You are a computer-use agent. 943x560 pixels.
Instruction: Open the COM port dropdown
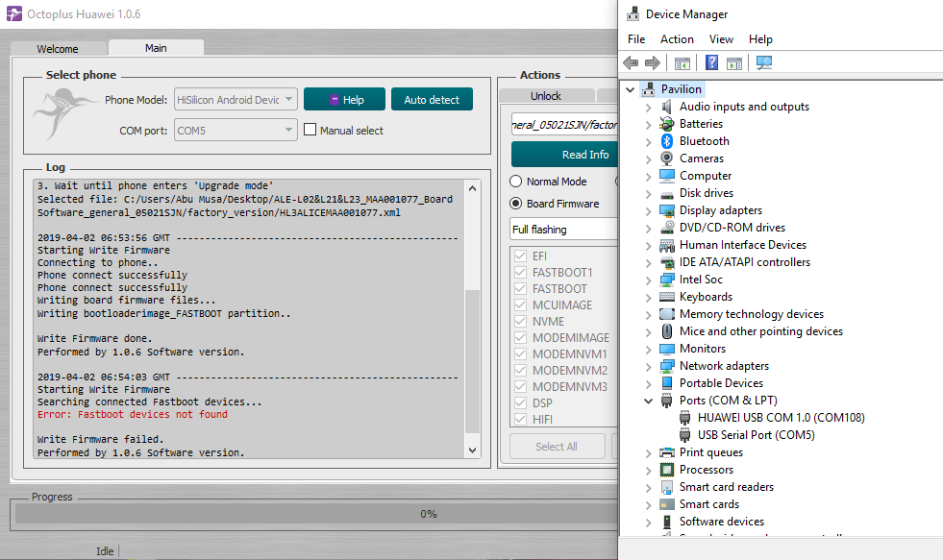(x=236, y=130)
